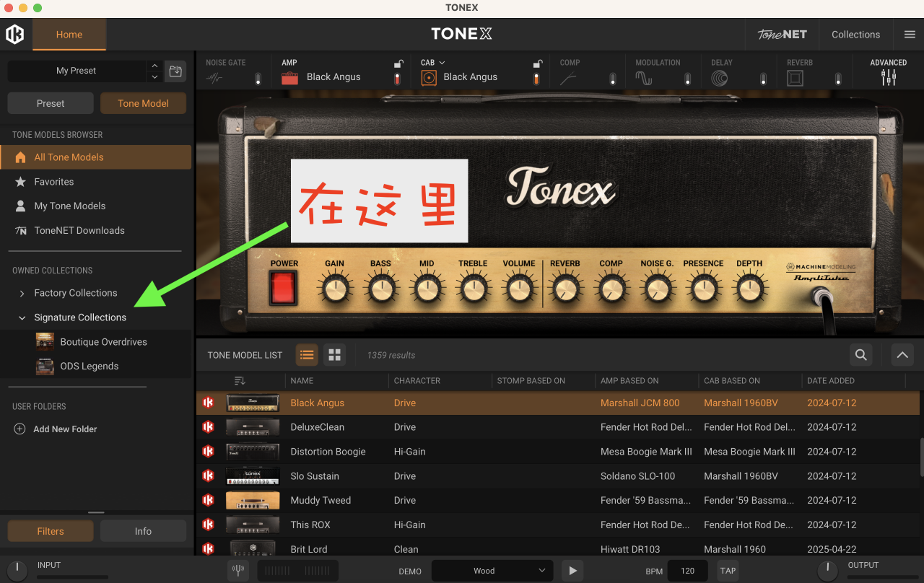
Task: Open the Wood demo dropdown
Action: 492,571
